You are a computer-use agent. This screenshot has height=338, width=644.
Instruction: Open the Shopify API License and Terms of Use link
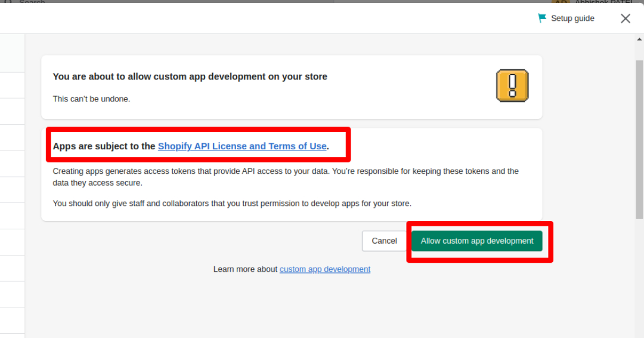(x=242, y=146)
